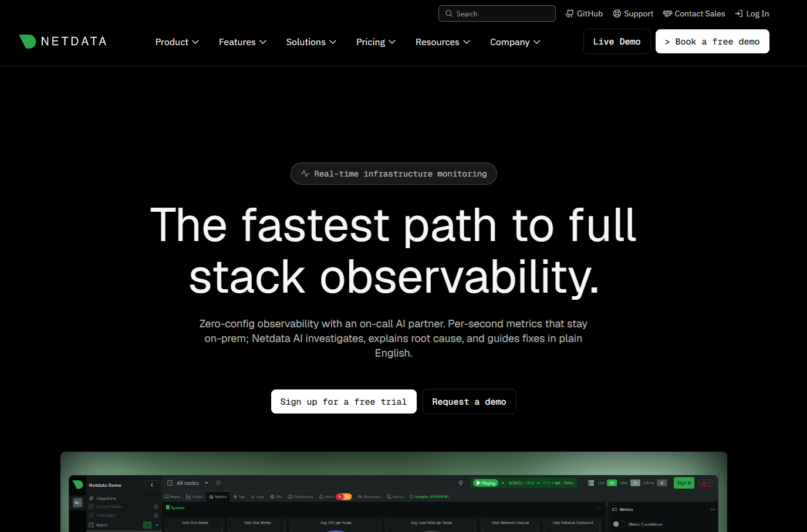Click the Request a demo button
The height and width of the screenshot is (532, 807).
(469, 402)
